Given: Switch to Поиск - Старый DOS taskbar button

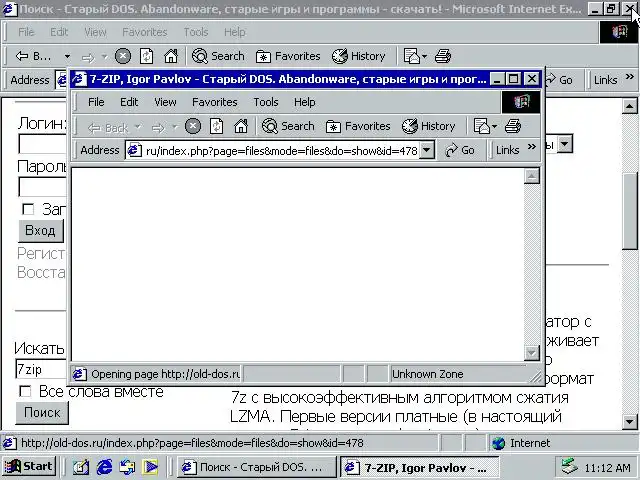Looking at the screenshot, I should point(257,467).
